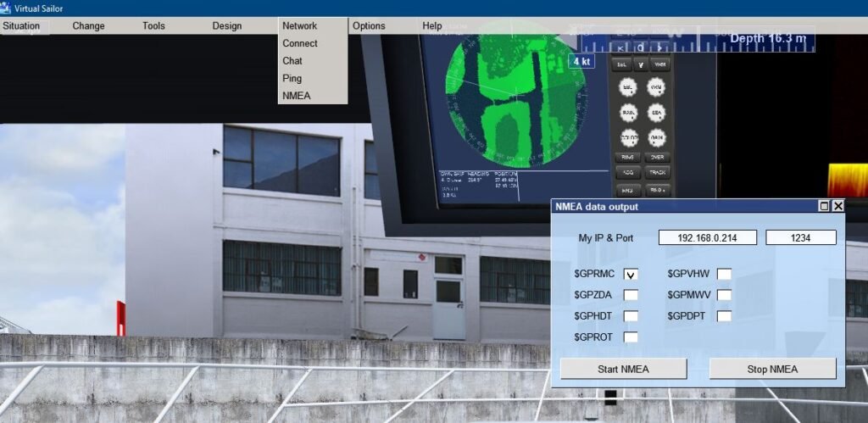Open the Help menu

[431, 26]
